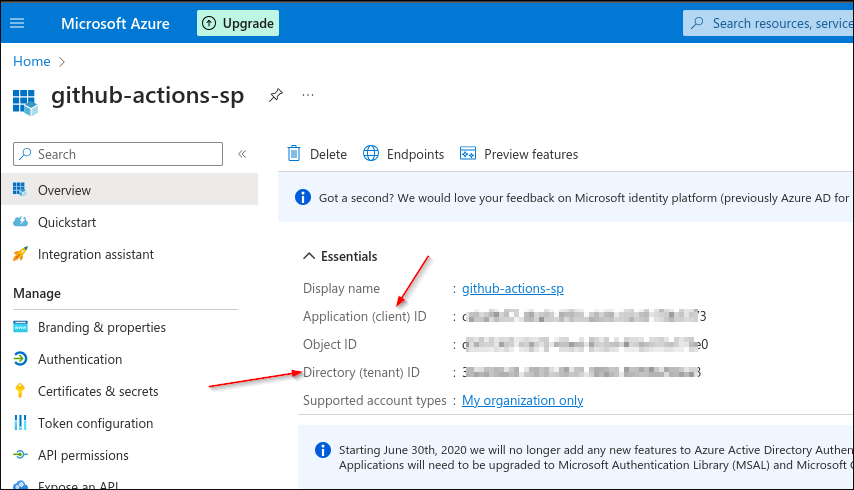Screen dimensions: 854x490
Task: Select Overview in the sidebar
Action: (130, 189)
